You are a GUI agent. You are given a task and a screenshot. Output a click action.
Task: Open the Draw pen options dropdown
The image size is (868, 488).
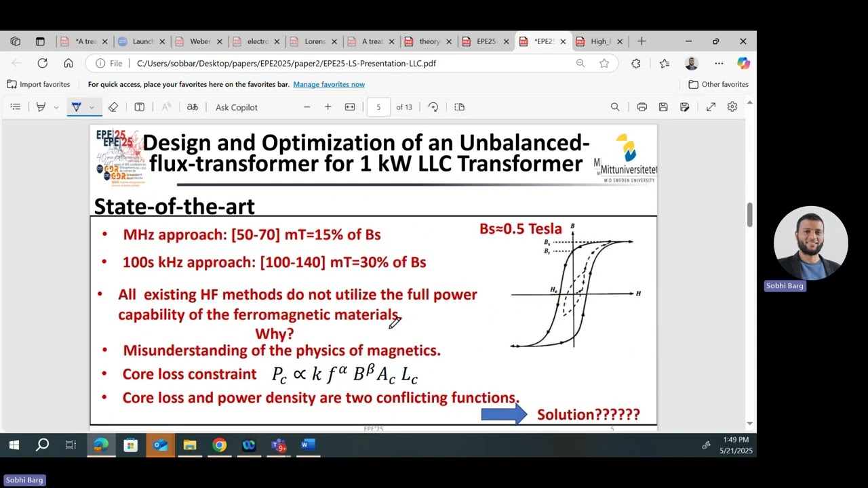(x=92, y=107)
